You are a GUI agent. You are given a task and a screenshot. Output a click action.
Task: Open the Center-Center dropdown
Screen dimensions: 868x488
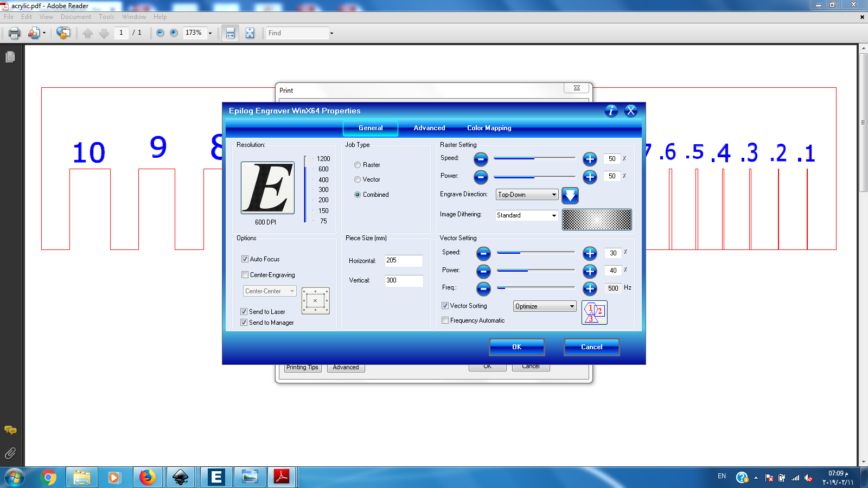[270, 291]
